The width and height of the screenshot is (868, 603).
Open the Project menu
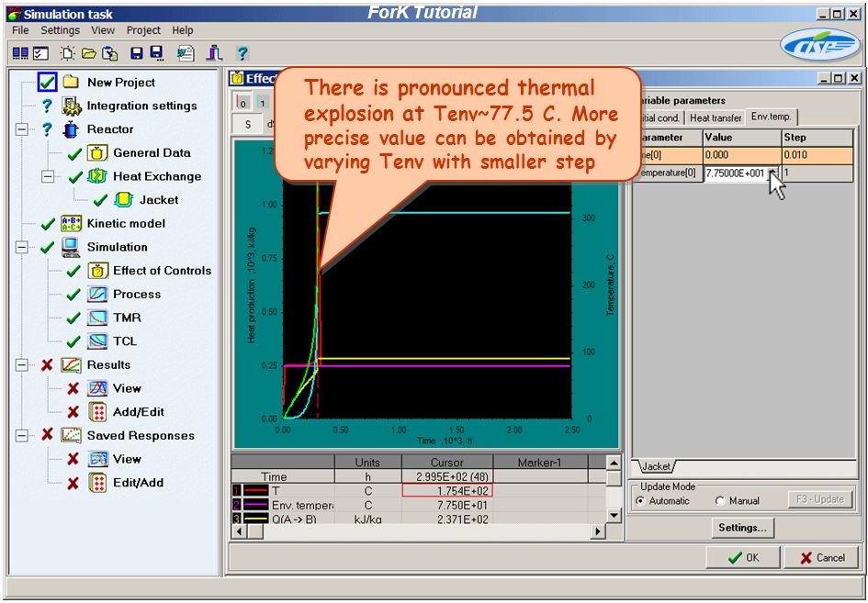pyautogui.click(x=143, y=30)
